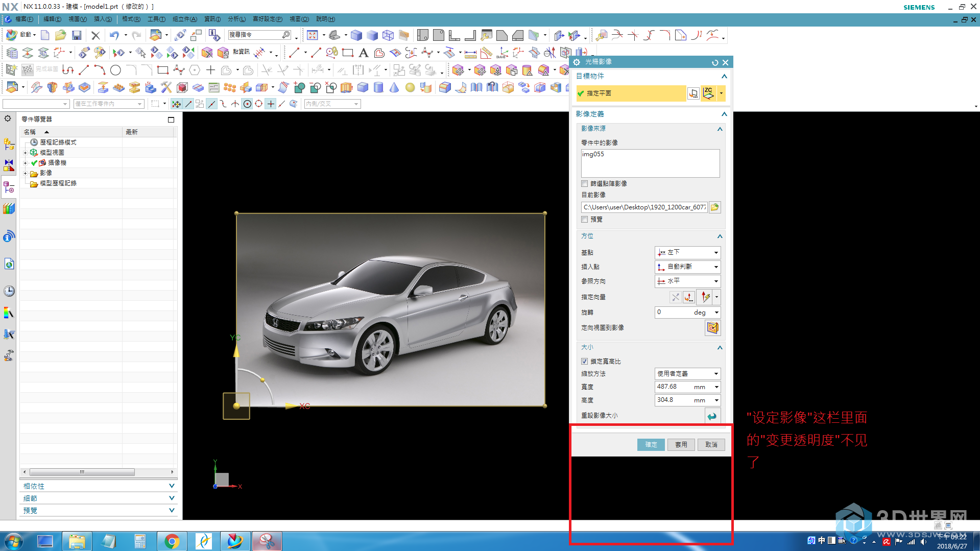The image size is (980, 551).
Task: Click the New file icon
Action: [45, 35]
